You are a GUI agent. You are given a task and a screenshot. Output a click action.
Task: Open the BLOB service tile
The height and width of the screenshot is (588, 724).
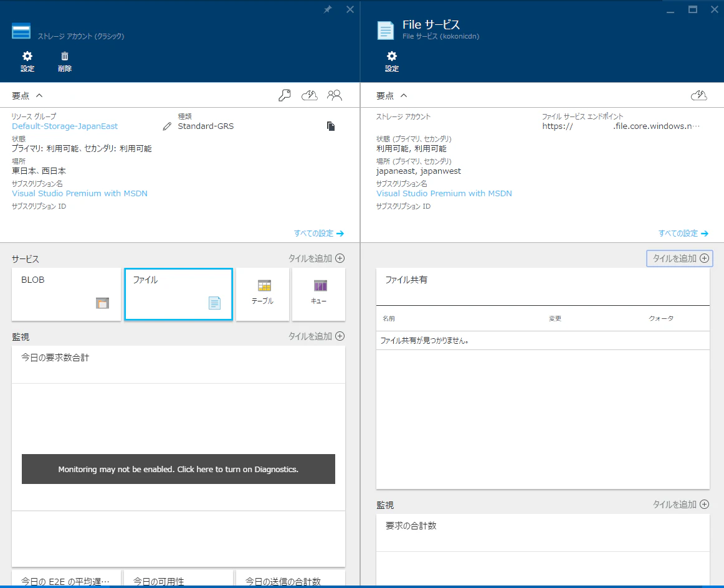(66, 294)
